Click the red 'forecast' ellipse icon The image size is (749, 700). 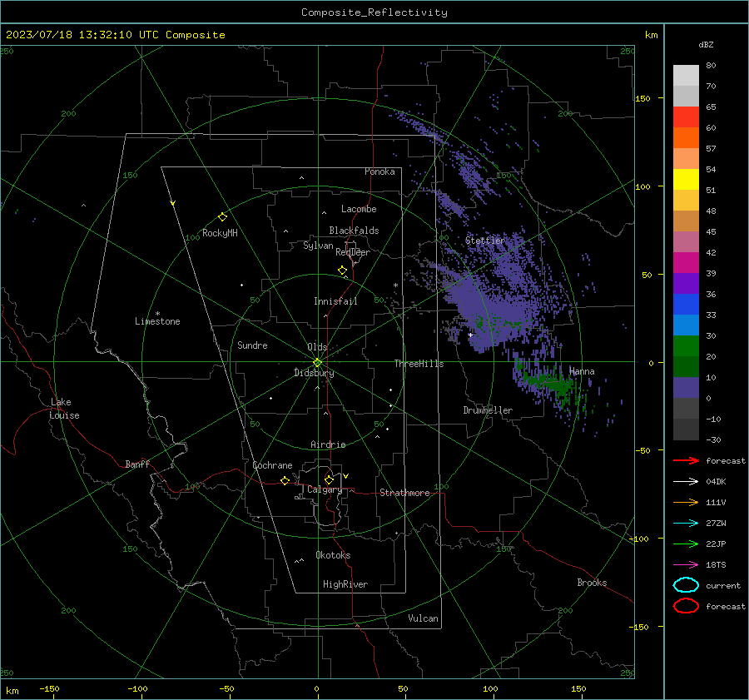(686, 606)
